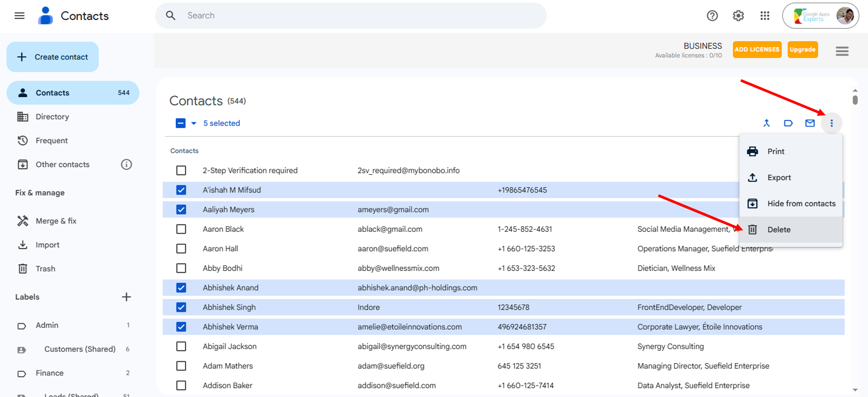This screenshot has width=868, height=397.
Task: Open the settings gear icon
Action: pyautogui.click(x=738, y=16)
